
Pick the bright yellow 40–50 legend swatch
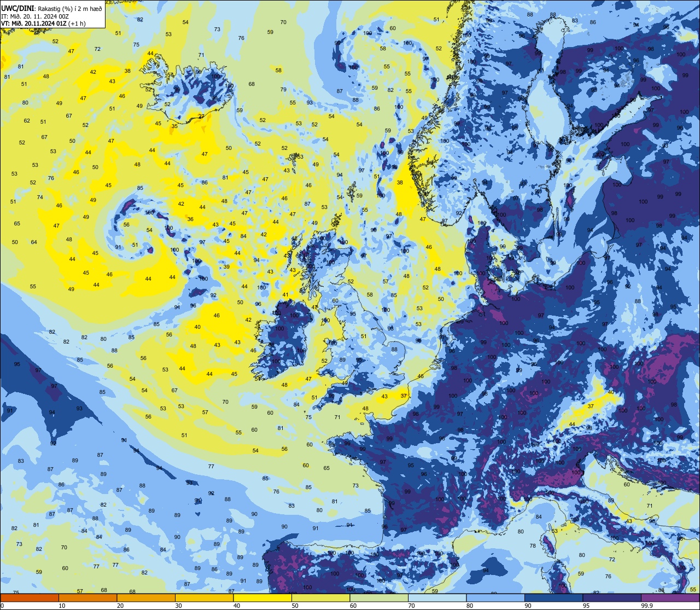(x=262, y=597)
